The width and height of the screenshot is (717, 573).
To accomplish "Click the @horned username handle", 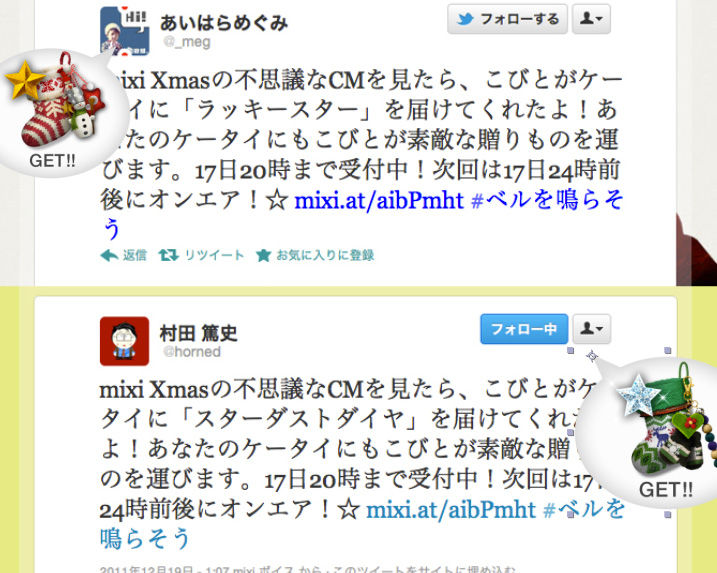I will [192, 352].
